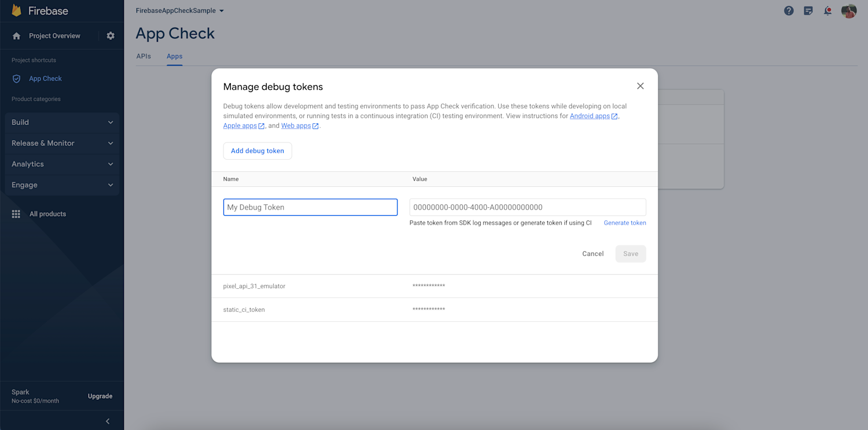Click the Generate token link
The image size is (868, 430).
point(625,222)
